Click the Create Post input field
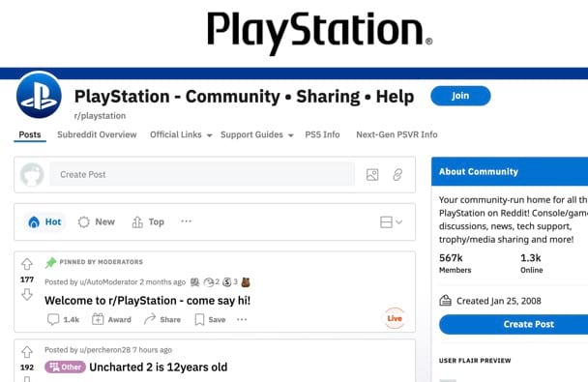 pyautogui.click(x=202, y=174)
